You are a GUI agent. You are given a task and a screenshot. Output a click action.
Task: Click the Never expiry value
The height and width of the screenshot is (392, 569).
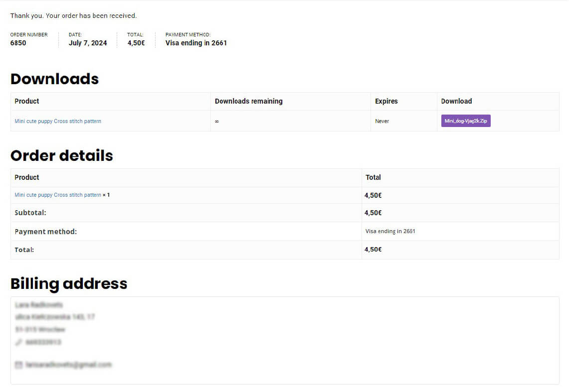click(x=382, y=121)
